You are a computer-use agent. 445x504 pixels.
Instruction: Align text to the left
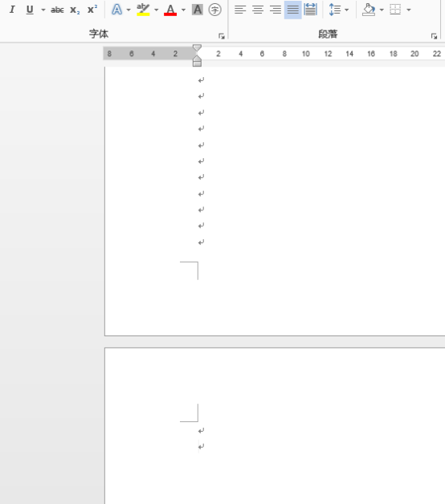240,10
